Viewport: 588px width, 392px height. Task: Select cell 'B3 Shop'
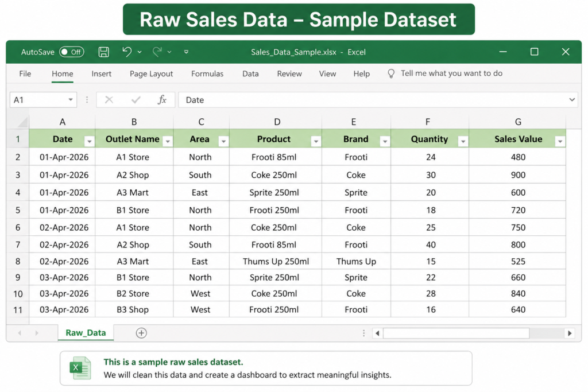pyautogui.click(x=134, y=309)
